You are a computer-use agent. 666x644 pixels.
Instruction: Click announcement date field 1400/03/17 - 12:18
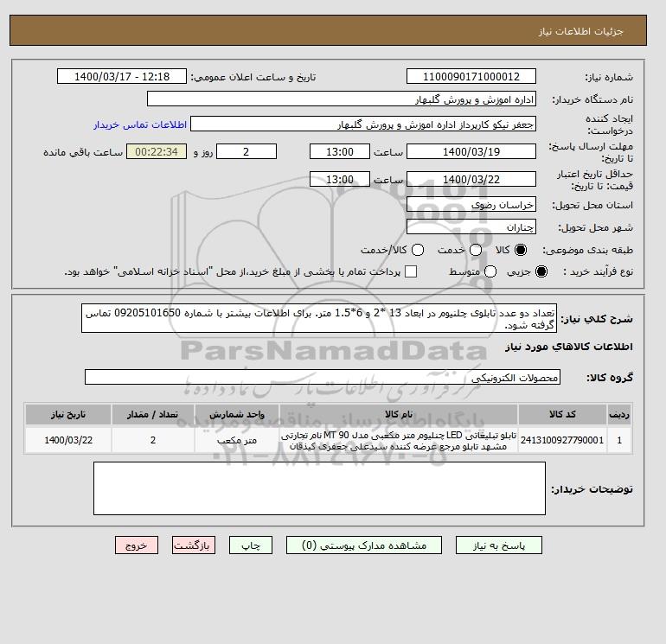(x=122, y=77)
